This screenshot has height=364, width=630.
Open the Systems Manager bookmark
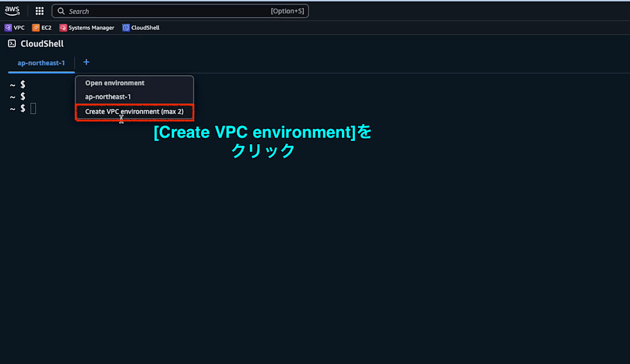point(87,28)
